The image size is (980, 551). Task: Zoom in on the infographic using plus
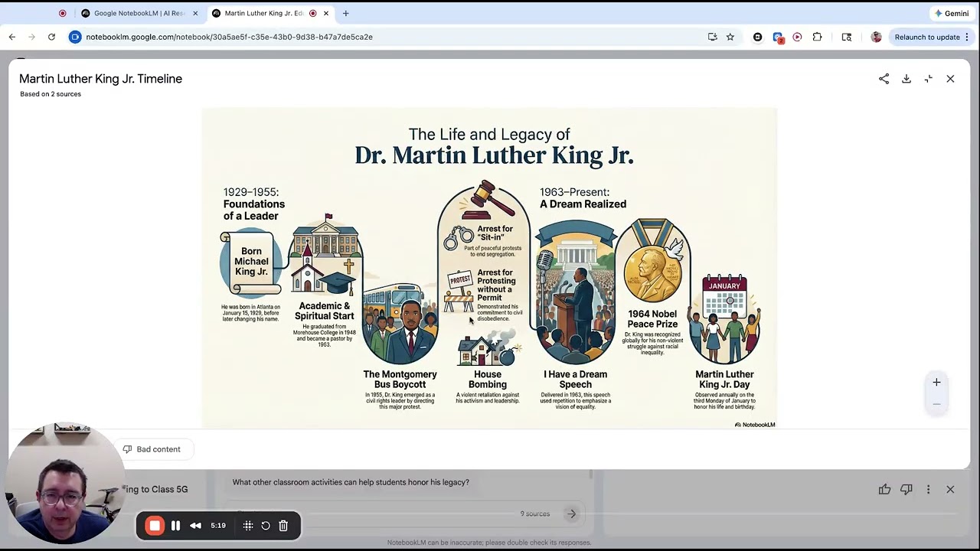point(936,383)
